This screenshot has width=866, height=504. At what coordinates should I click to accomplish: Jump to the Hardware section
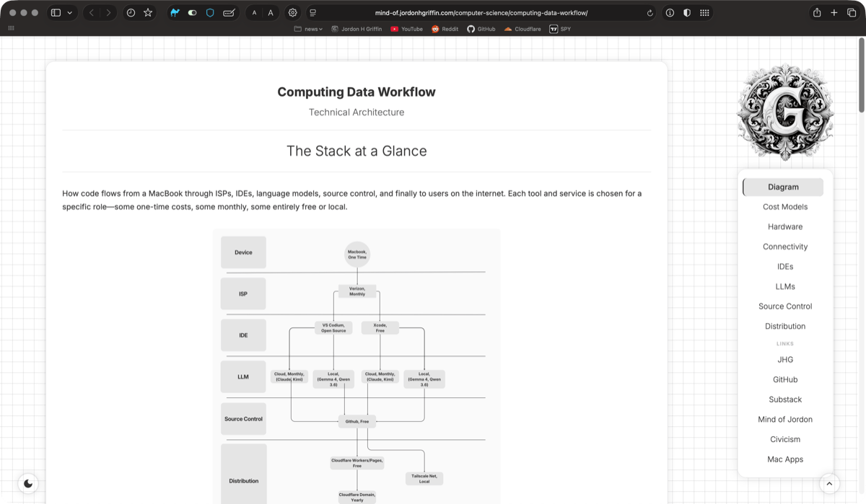[x=785, y=226]
